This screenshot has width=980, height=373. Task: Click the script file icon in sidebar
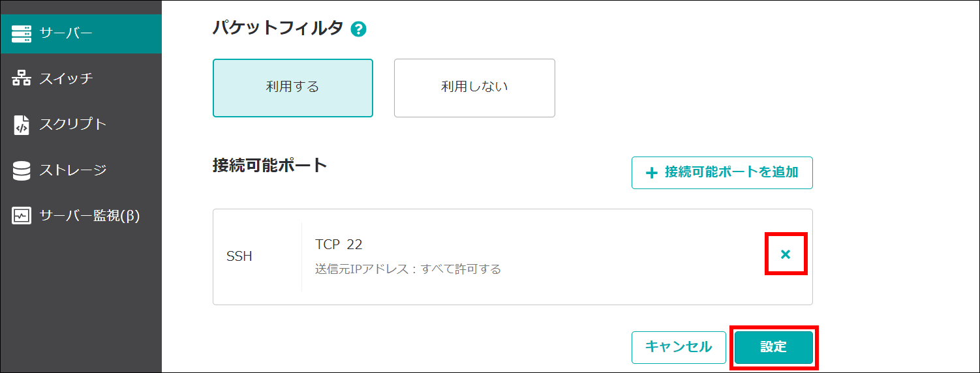pos(22,125)
